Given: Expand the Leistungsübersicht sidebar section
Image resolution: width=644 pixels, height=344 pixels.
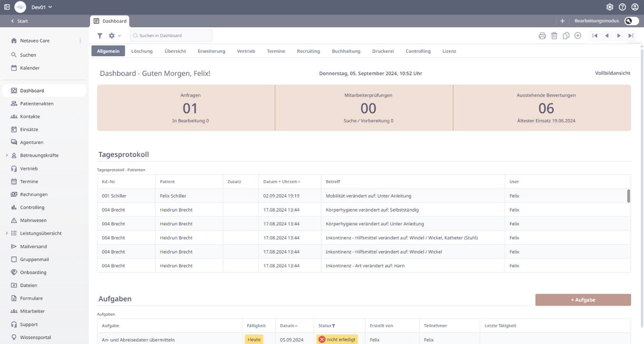Looking at the screenshot, I should [7, 233].
